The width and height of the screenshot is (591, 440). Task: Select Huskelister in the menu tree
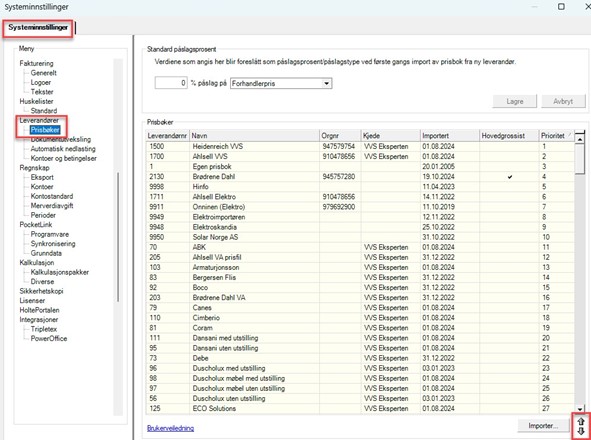coord(36,101)
